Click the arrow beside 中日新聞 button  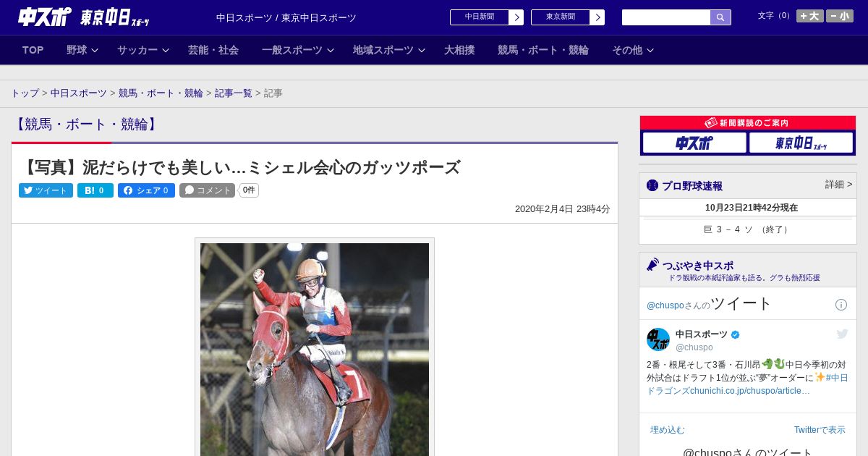coord(516,17)
